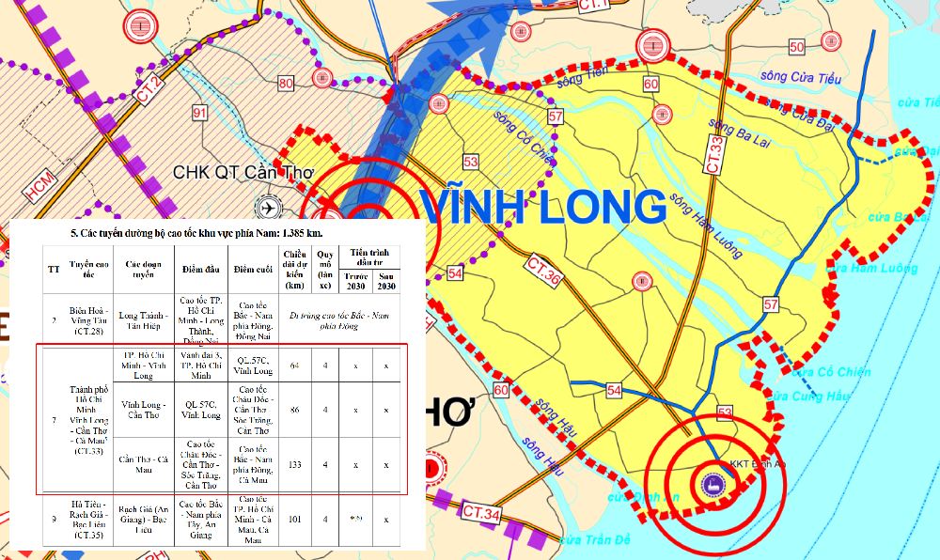Click the Hà Tiên - Rạch Giá - Bạc Liêu (CT.35) cell

pyautogui.click(x=87, y=520)
